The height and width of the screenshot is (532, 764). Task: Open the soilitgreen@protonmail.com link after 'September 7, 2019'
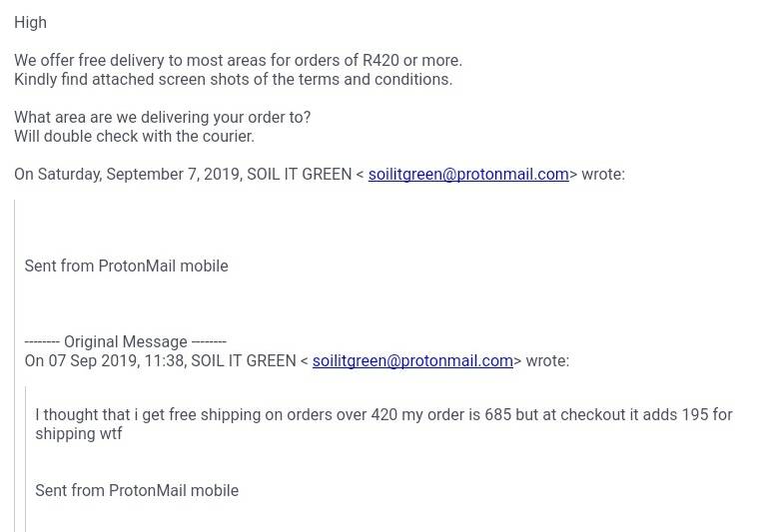[x=468, y=174]
